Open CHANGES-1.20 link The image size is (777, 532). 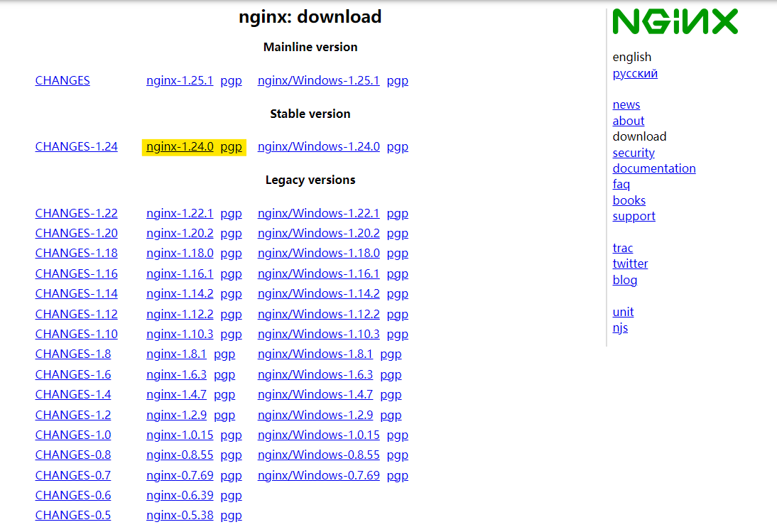coord(76,233)
